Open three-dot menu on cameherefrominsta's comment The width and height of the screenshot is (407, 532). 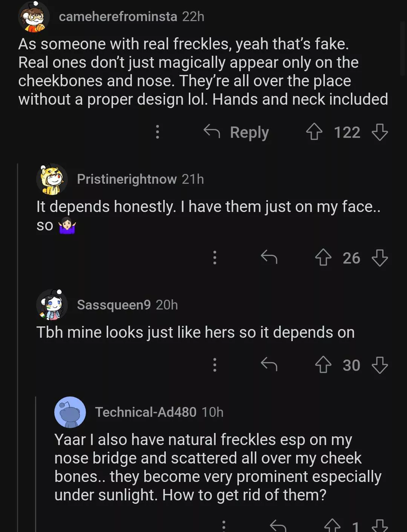[158, 132]
